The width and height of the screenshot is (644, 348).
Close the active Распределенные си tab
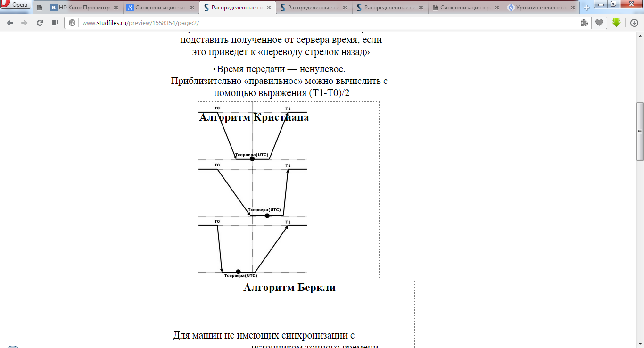pos(269,8)
